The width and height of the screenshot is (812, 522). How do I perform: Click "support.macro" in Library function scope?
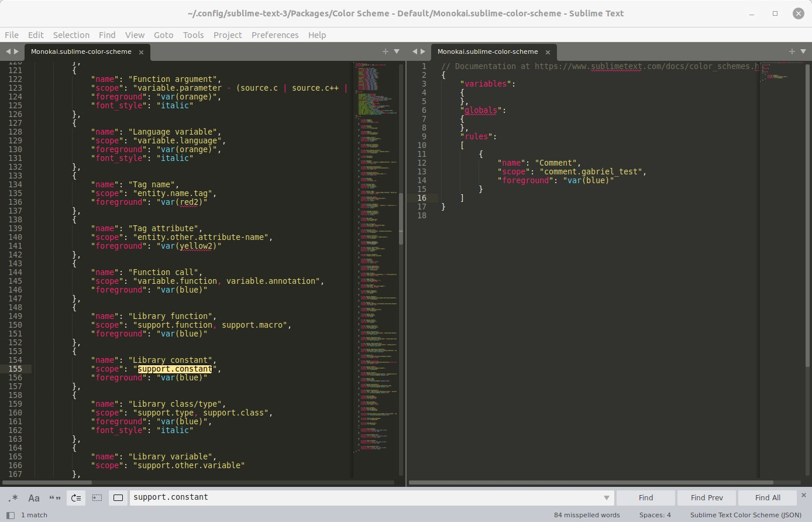click(x=252, y=325)
